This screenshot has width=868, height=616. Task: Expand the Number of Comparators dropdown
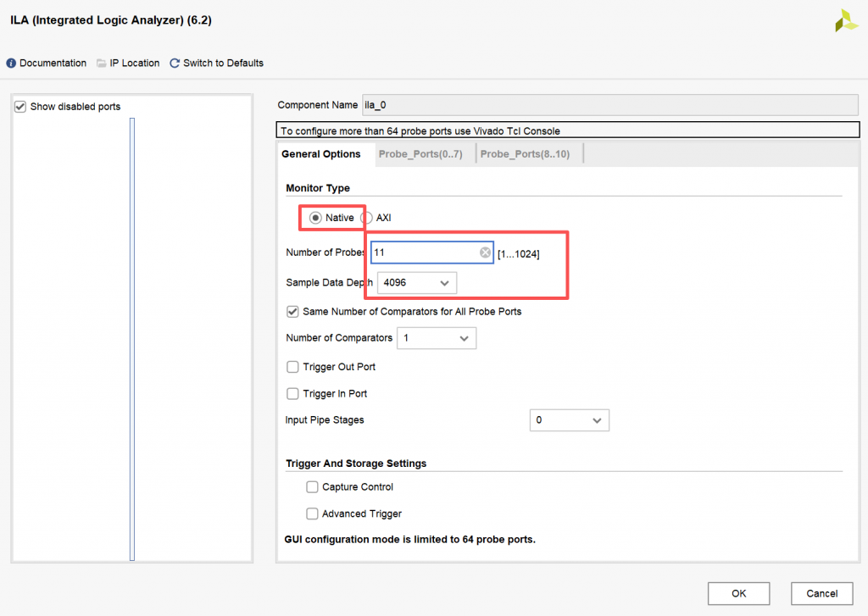point(437,338)
